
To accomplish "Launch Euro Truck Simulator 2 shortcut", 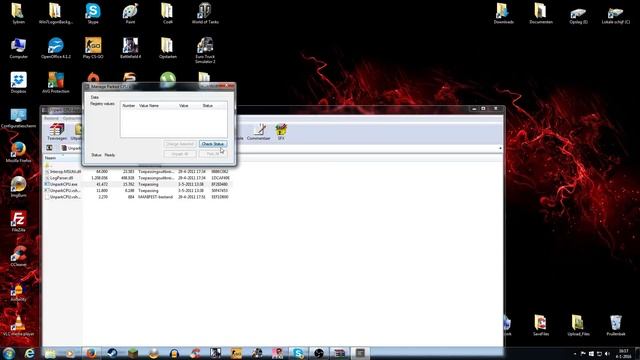I will pos(205,50).
